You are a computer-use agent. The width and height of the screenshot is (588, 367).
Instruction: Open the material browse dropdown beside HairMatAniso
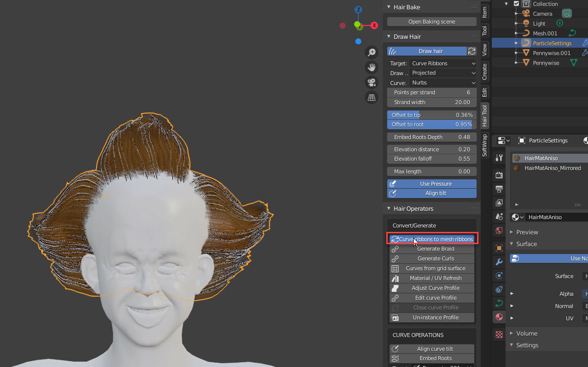click(x=517, y=217)
